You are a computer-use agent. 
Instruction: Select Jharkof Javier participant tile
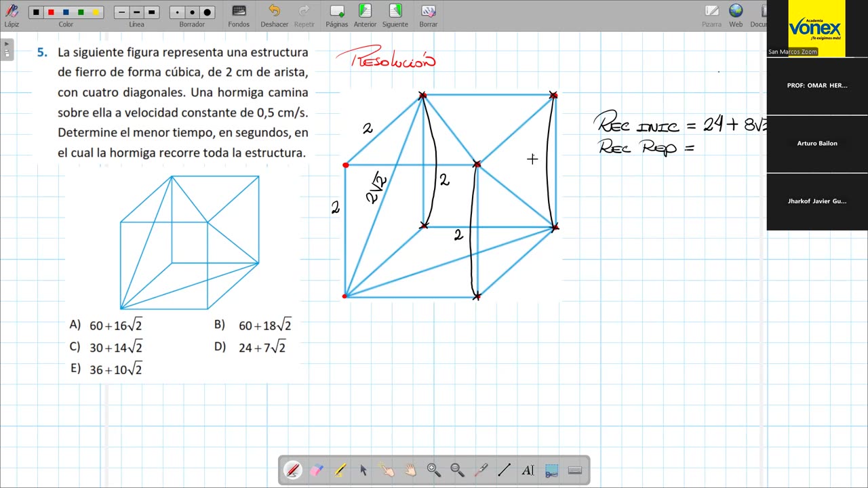point(817,201)
